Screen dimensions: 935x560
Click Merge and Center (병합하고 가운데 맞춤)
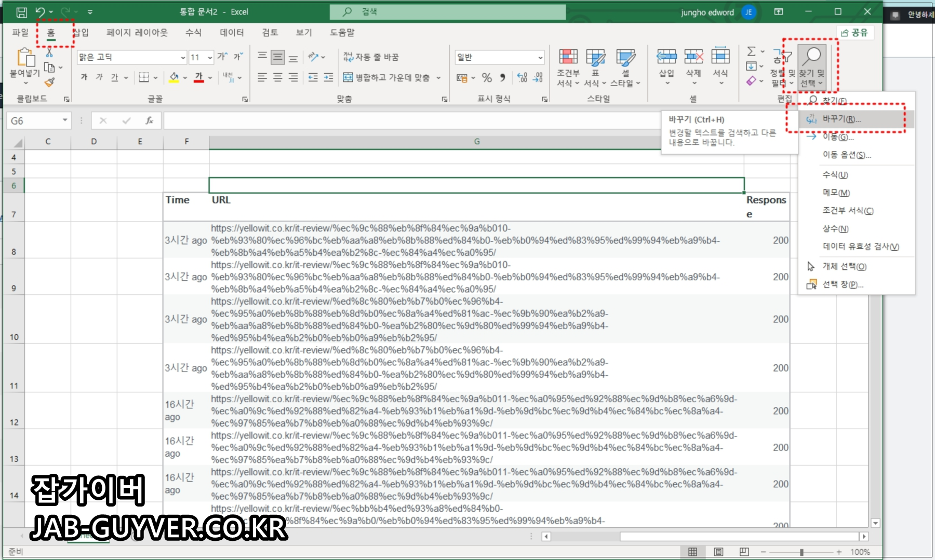click(x=386, y=78)
